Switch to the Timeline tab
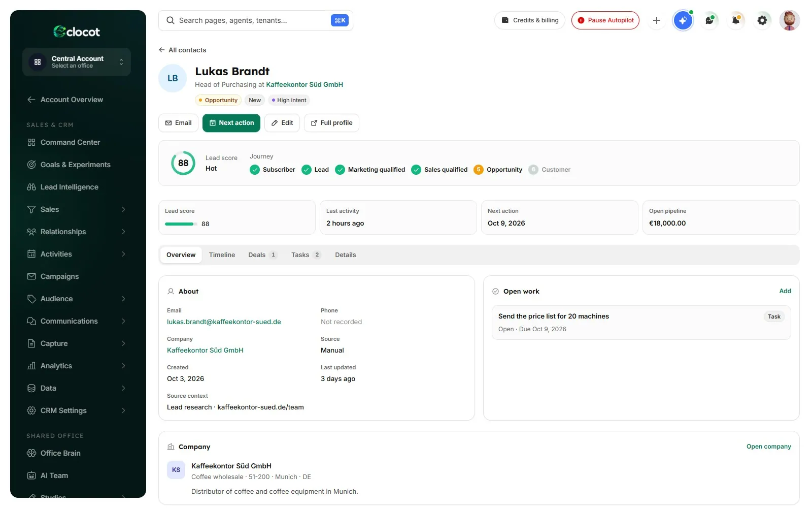The image size is (812, 508). point(222,255)
